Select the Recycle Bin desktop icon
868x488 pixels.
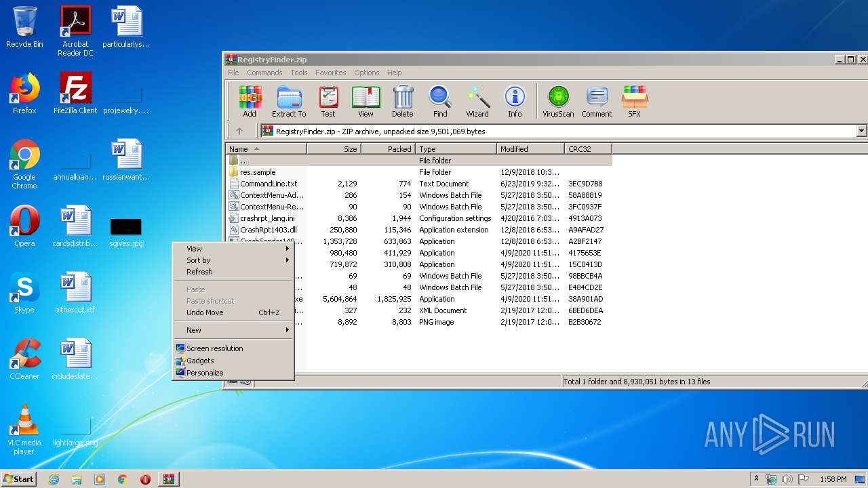[x=24, y=27]
